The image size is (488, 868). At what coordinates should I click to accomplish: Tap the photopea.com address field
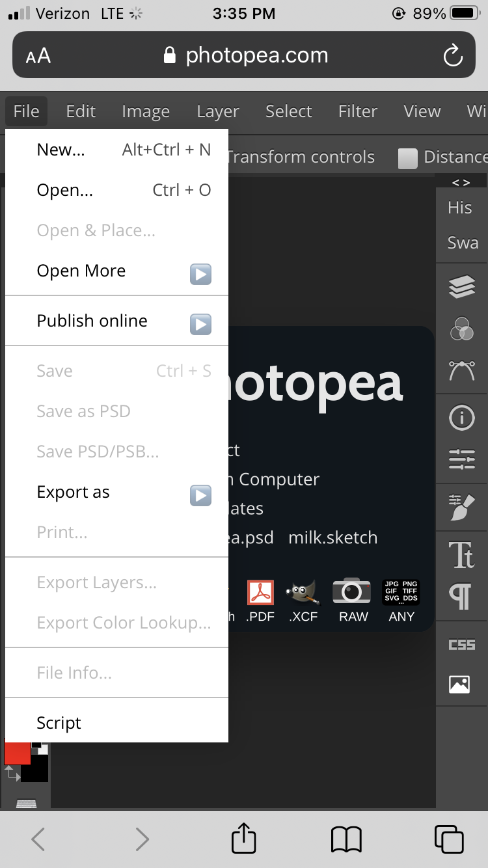coord(244,55)
